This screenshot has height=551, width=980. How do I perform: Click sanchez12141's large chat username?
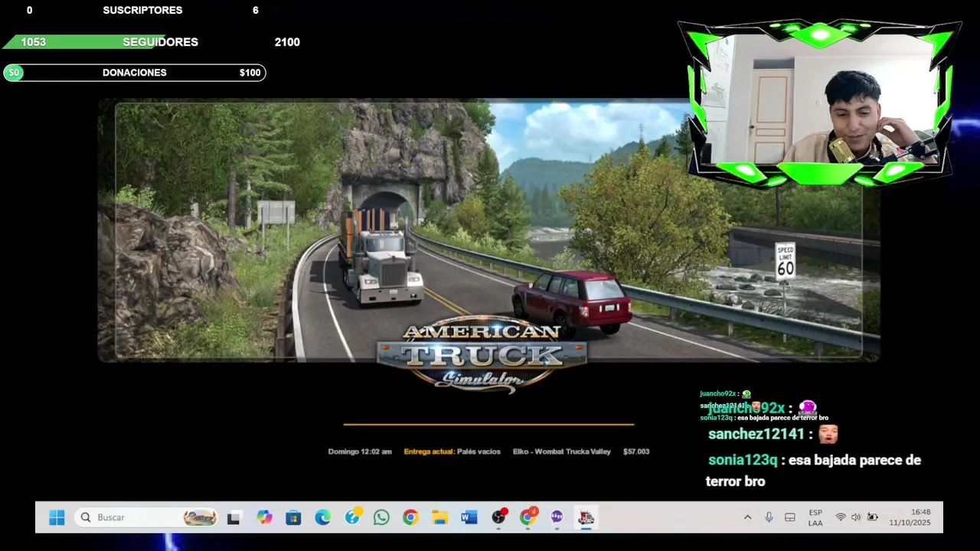point(756,434)
